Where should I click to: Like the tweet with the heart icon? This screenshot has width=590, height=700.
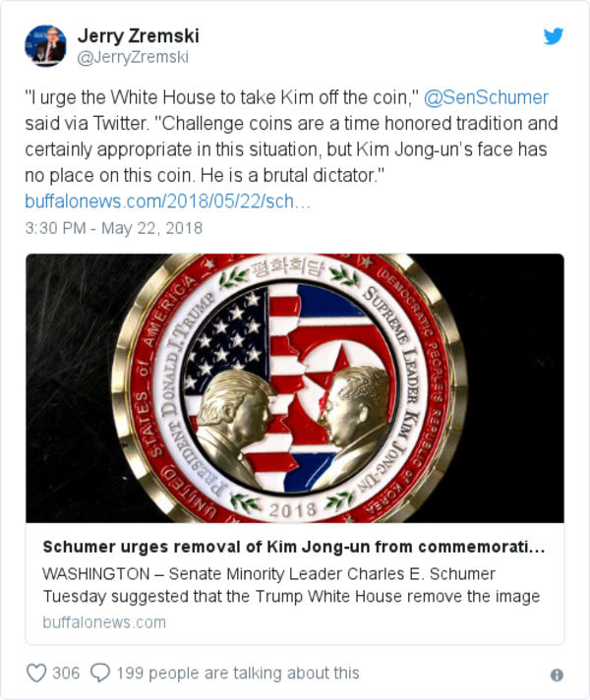click(36, 673)
